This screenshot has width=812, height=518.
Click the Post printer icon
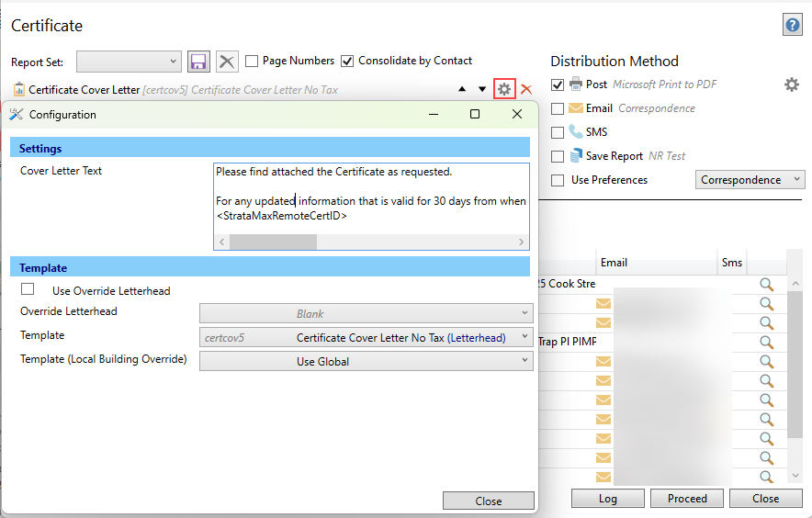tap(576, 84)
